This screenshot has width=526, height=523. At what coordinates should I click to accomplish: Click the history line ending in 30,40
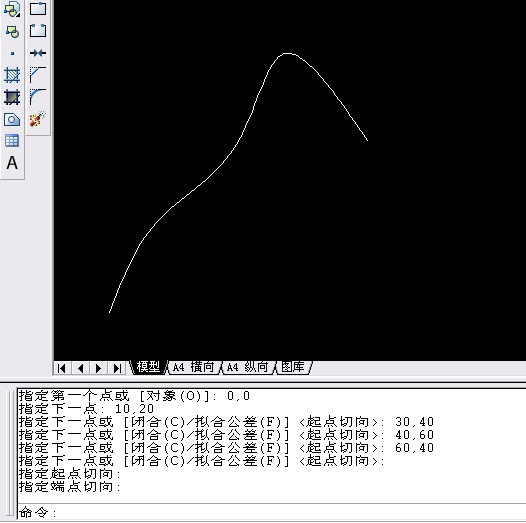[x=226, y=422]
